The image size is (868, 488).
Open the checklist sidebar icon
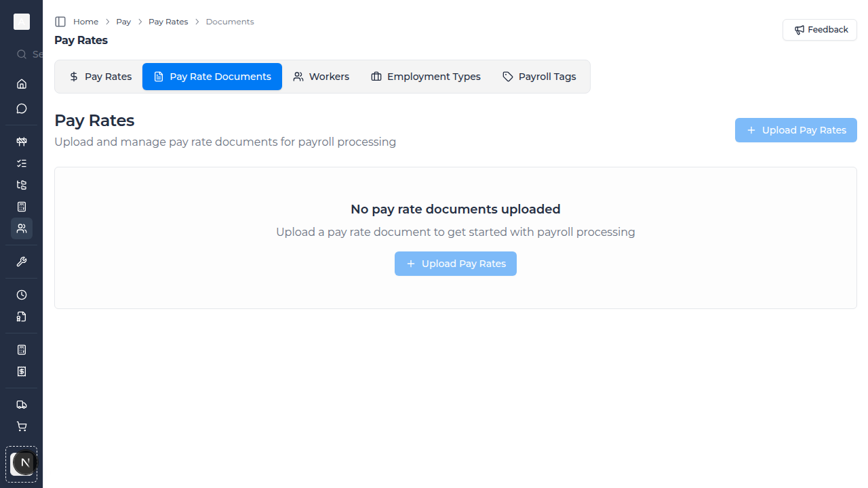(x=22, y=163)
